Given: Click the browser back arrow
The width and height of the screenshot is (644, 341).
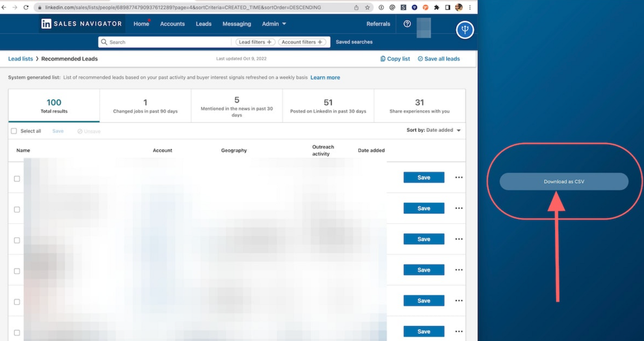Looking at the screenshot, I should [x=4, y=7].
